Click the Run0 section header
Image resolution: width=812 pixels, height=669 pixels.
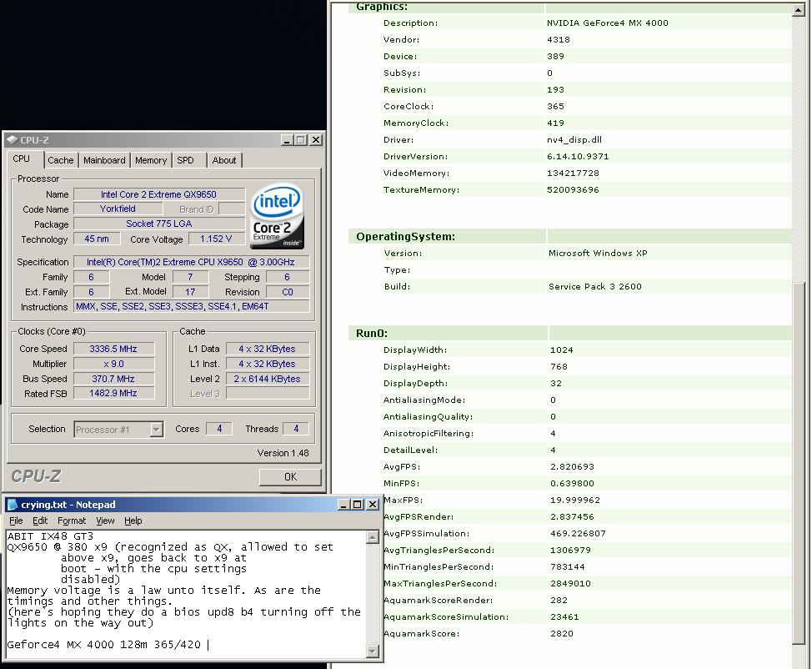coord(371,333)
